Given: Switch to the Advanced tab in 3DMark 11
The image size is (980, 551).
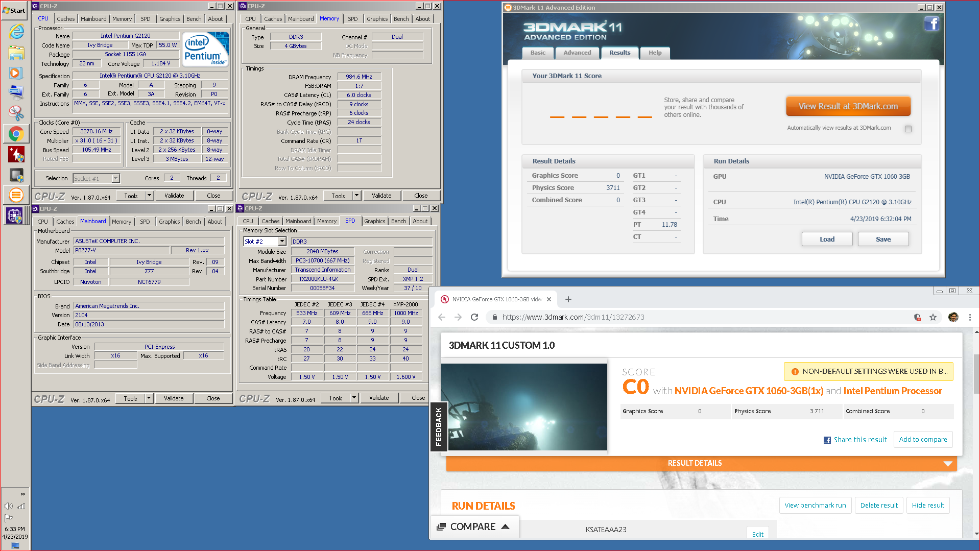Looking at the screenshot, I should (577, 53).
